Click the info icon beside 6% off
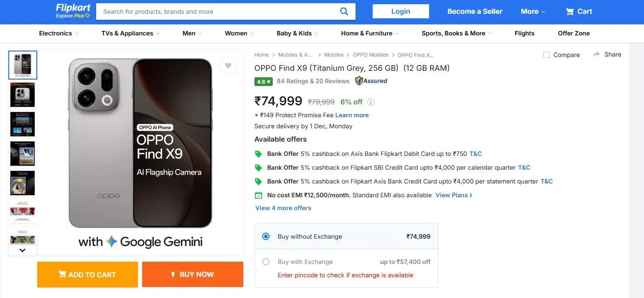This screenshot has width=644, height=298. click(x=371, y=102)
